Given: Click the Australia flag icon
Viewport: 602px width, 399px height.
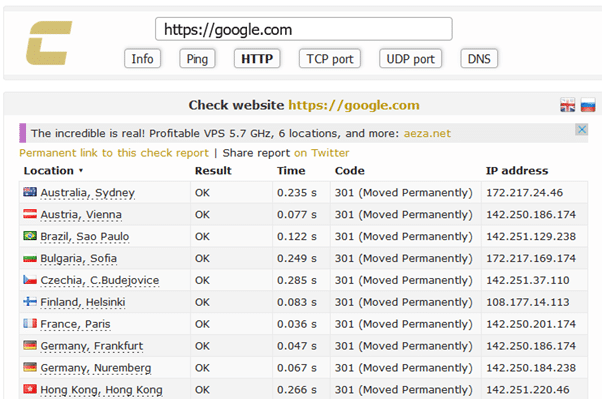Looking at the screenshot, I should 30,192.
